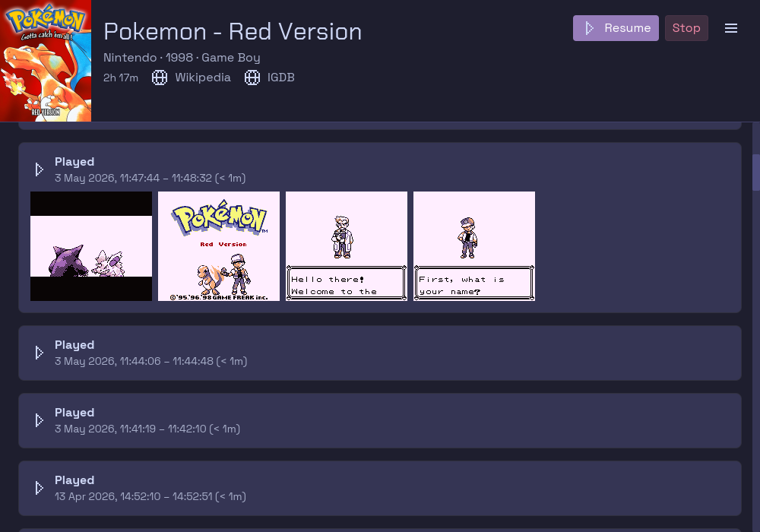Click the play icon of the 11:44:06 session

[40, 353]
